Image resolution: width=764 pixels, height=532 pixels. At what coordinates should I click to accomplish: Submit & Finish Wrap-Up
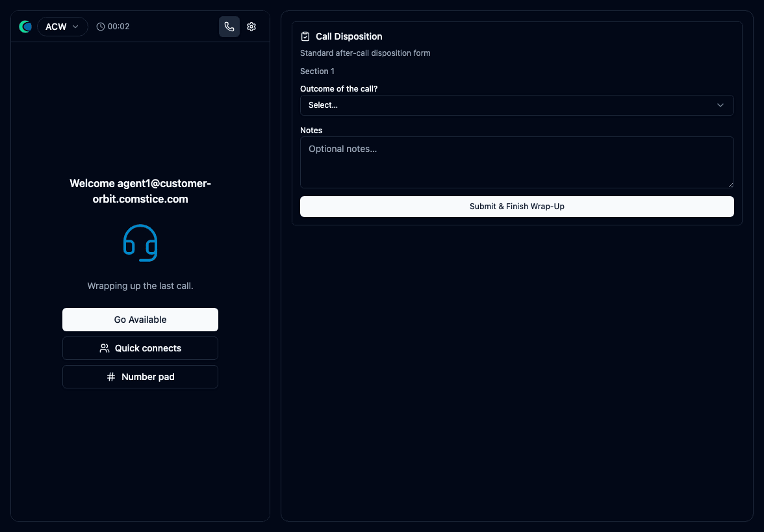(x=517, y=207)
